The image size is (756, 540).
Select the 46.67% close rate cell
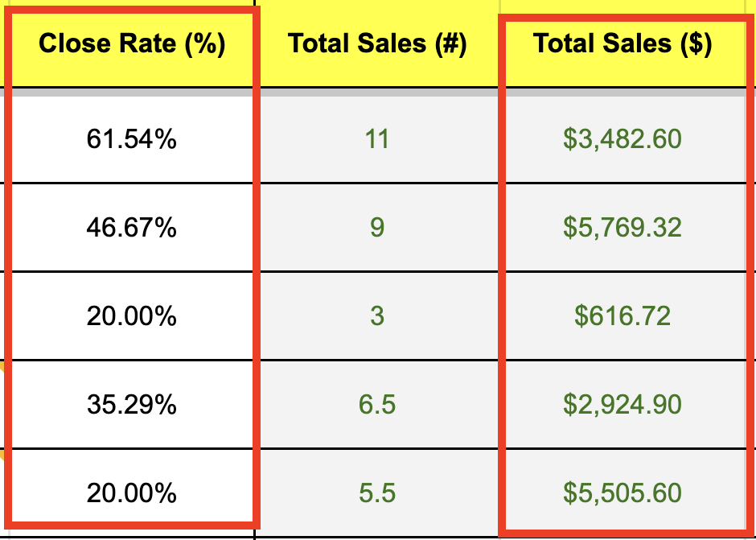tap(131, 228)
